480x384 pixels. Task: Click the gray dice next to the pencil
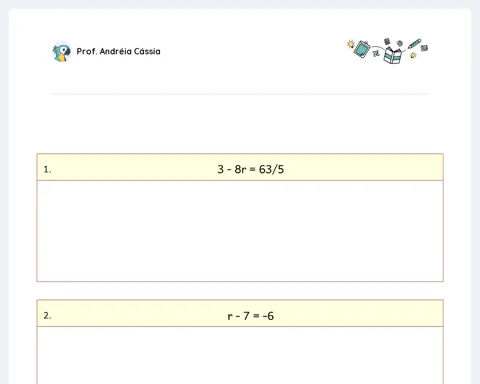(424, 48)
